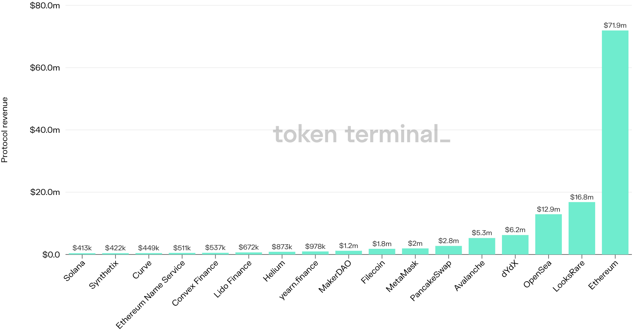
Task: Click the $16.8m value label
Action: tap(581, 197)
